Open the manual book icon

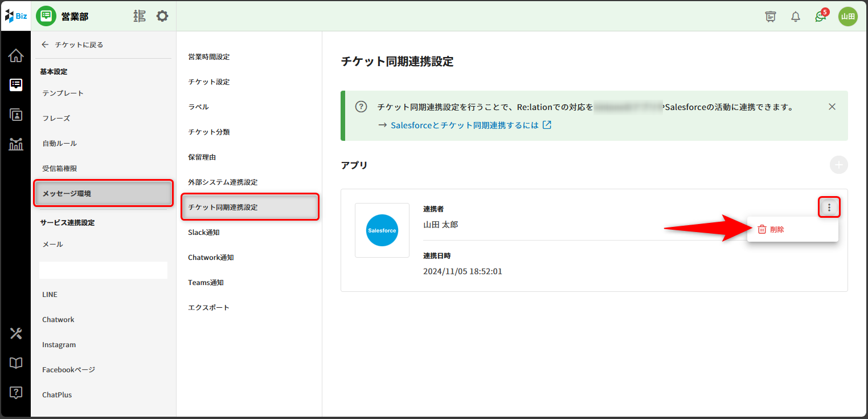coord(16,363)
